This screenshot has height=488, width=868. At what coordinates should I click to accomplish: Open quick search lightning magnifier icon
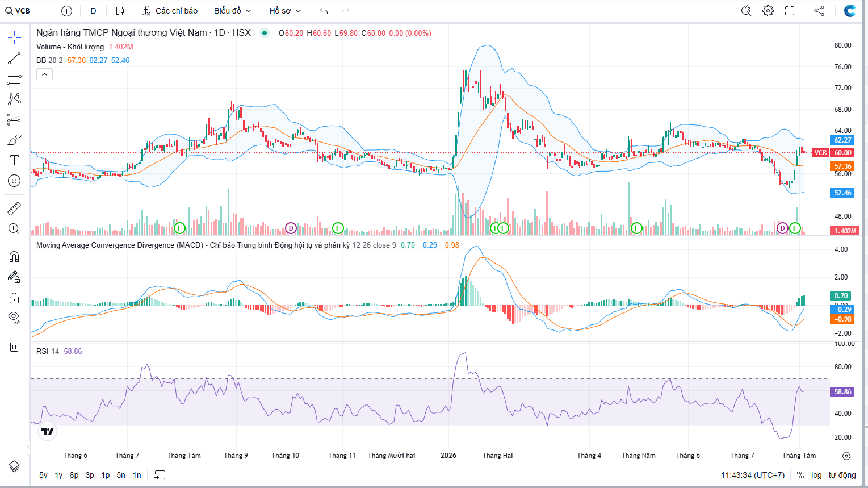(x=747, y=11)
